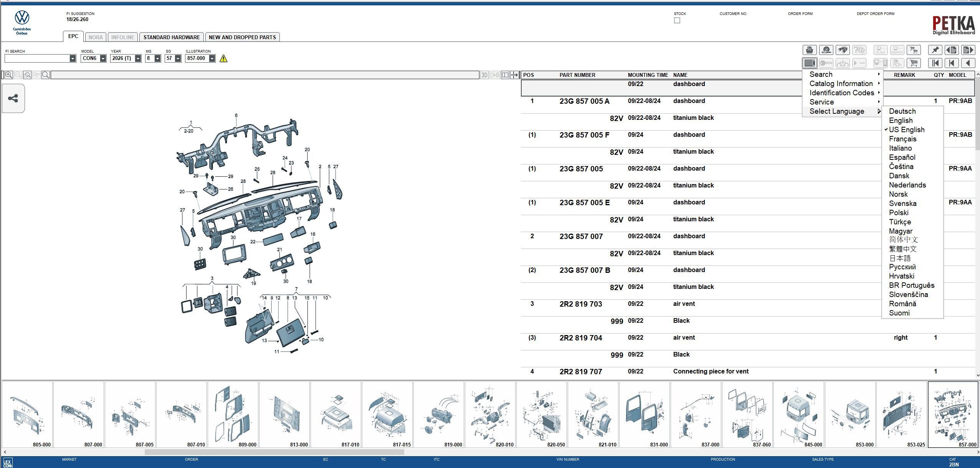The image size is (980, 468).
Task: Click the next document page icon
Action: click(x=968, y=50)
